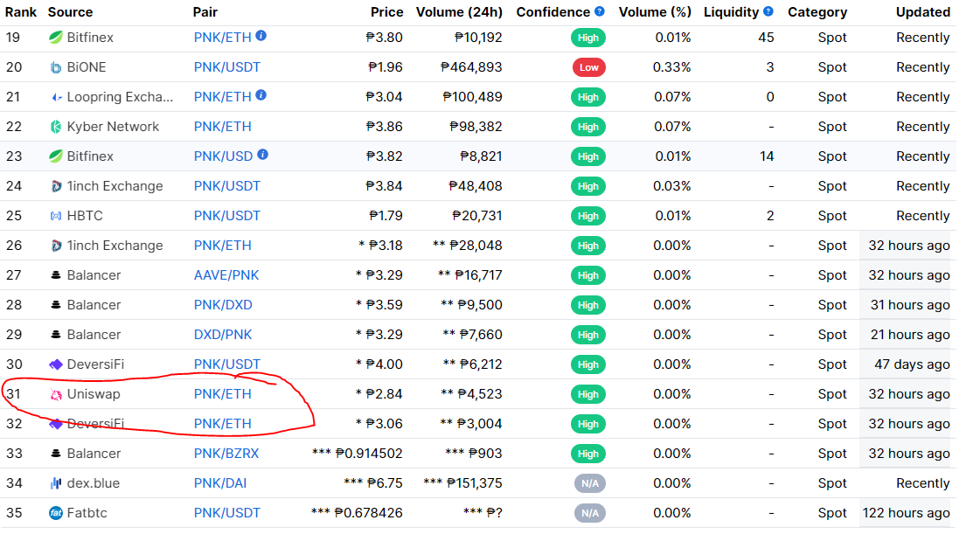Select the Kyber Network source name

[113, 127]
